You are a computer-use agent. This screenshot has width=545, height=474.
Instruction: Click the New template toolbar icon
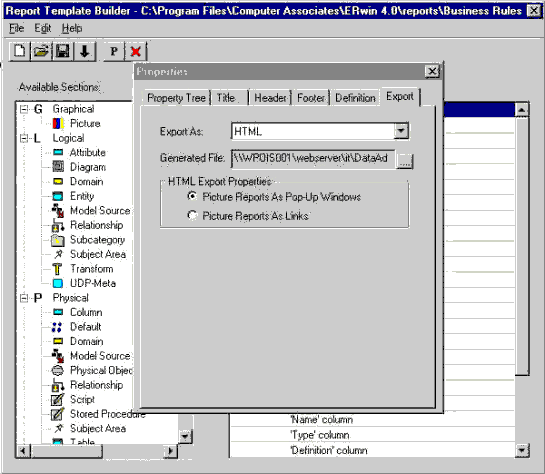pyautogui.click(x=19, y=51)
